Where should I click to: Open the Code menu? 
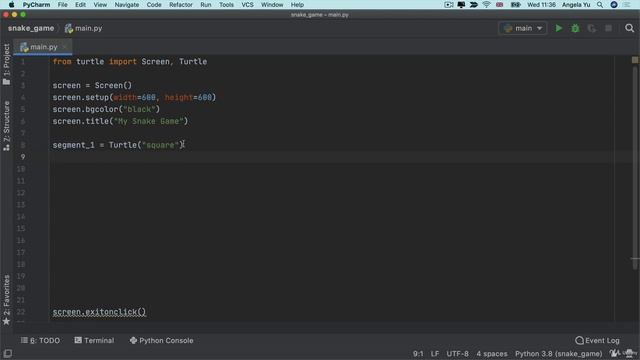click(x=154, y=5)
